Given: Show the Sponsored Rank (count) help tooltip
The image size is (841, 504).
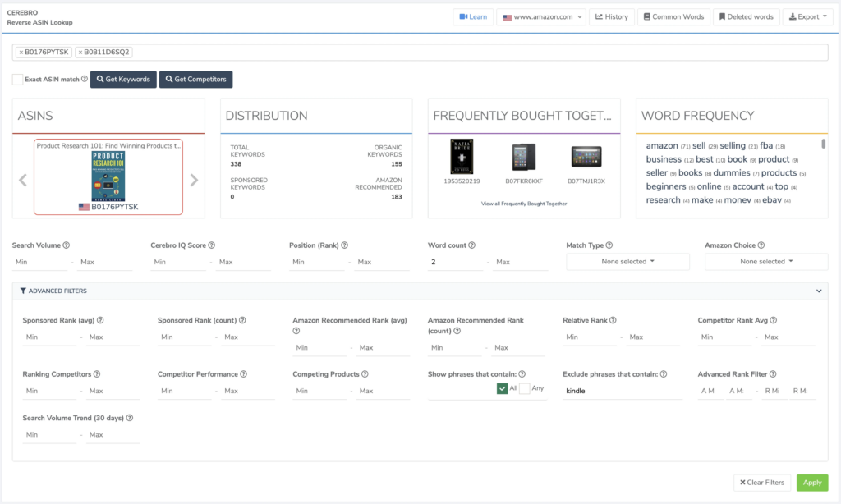Looking at the screenshot, I should (242, 320).
